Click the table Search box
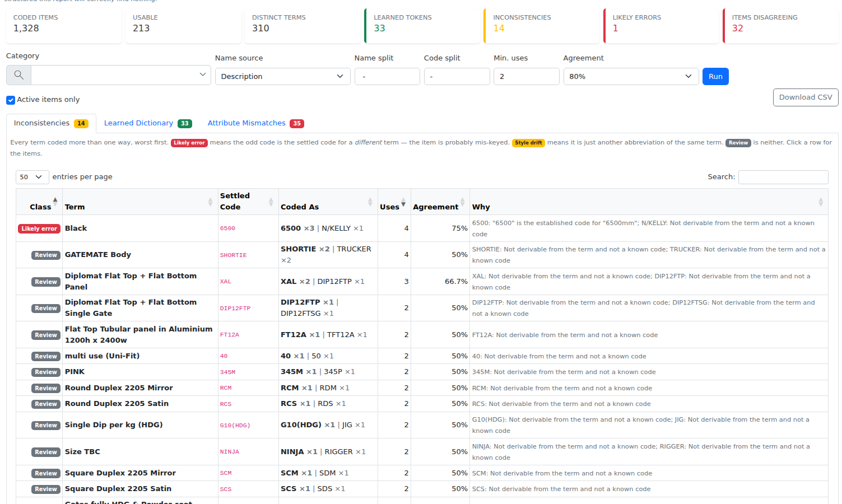The image size is (842, 504). point(783,177)
